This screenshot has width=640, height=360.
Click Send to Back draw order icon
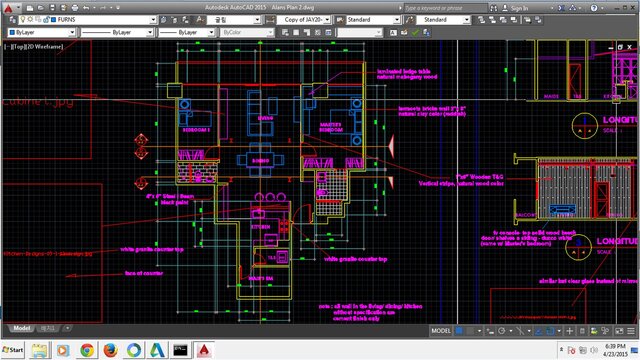click(492, 20)
